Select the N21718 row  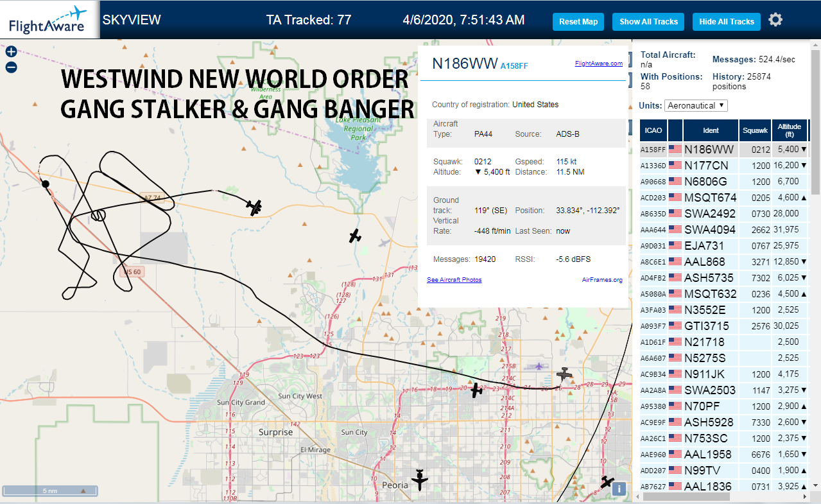pyautogui.click(x=724, y=342)
